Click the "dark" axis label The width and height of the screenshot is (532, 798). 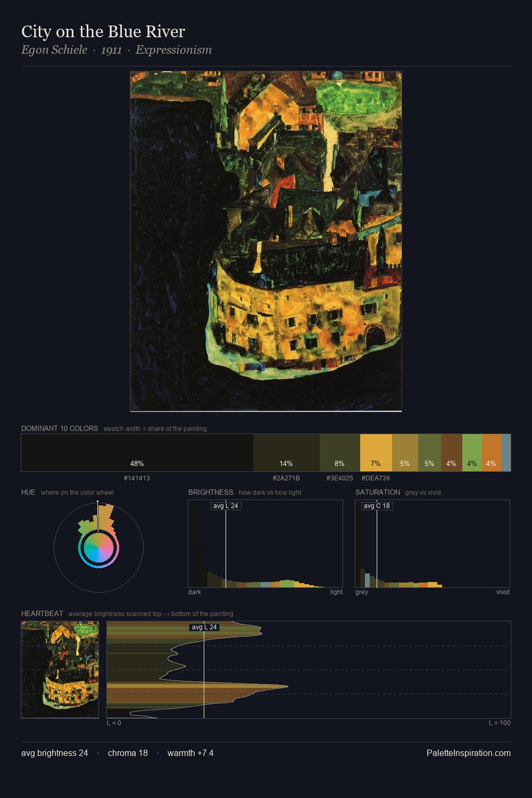(x=195, y=592)
